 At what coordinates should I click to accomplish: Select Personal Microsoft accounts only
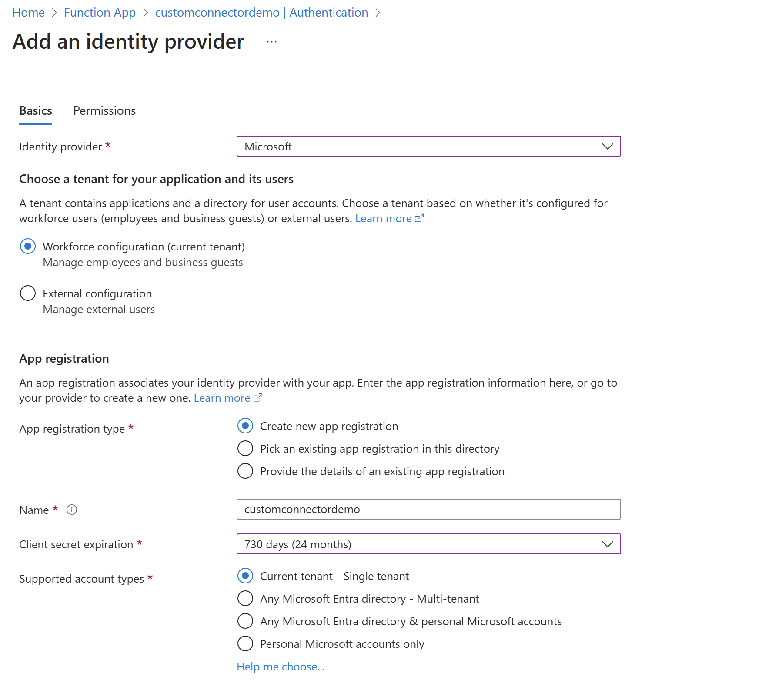click(245, 644)
